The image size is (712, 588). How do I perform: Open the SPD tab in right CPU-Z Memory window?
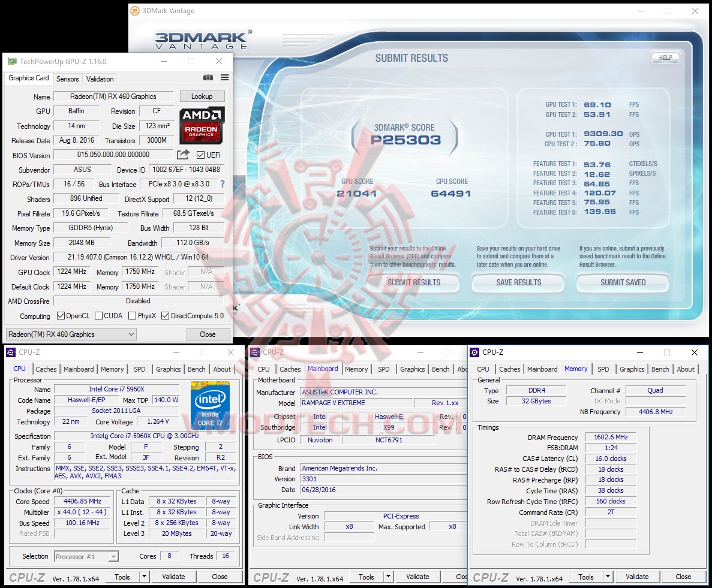(603, 369)
